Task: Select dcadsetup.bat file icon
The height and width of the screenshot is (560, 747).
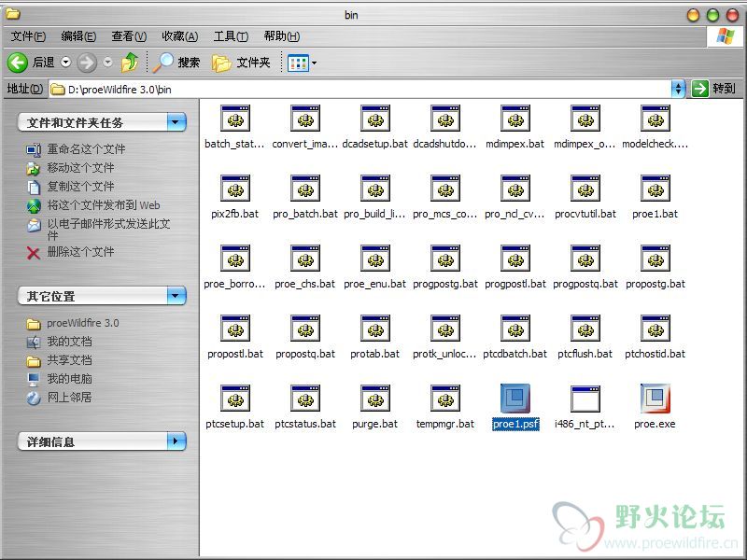Action: [375, 119]
